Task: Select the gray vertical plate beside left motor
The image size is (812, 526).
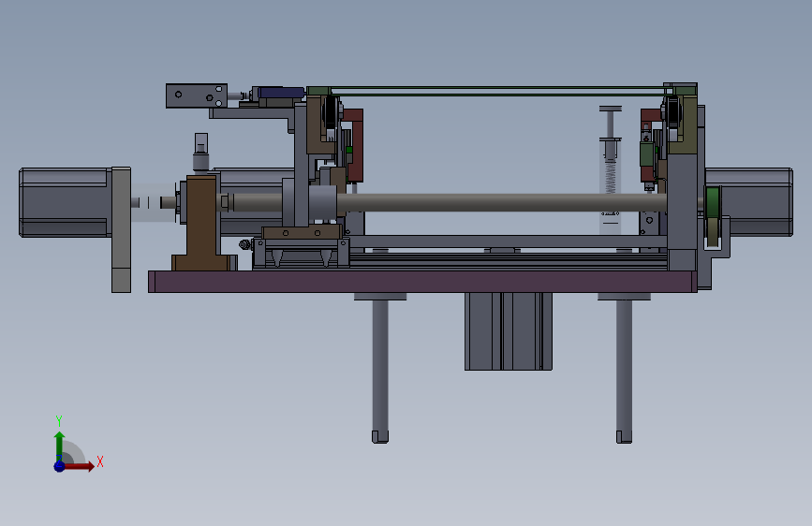Action: click(121, 229)
